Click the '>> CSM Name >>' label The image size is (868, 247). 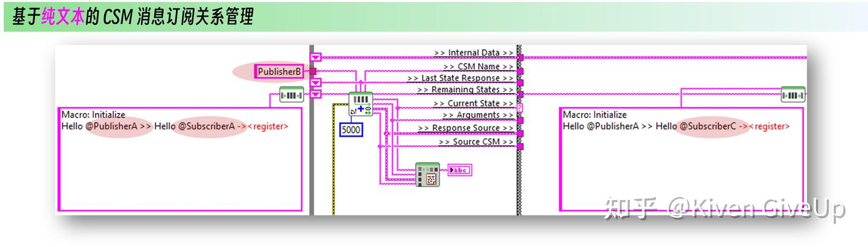tap(479, 66)
